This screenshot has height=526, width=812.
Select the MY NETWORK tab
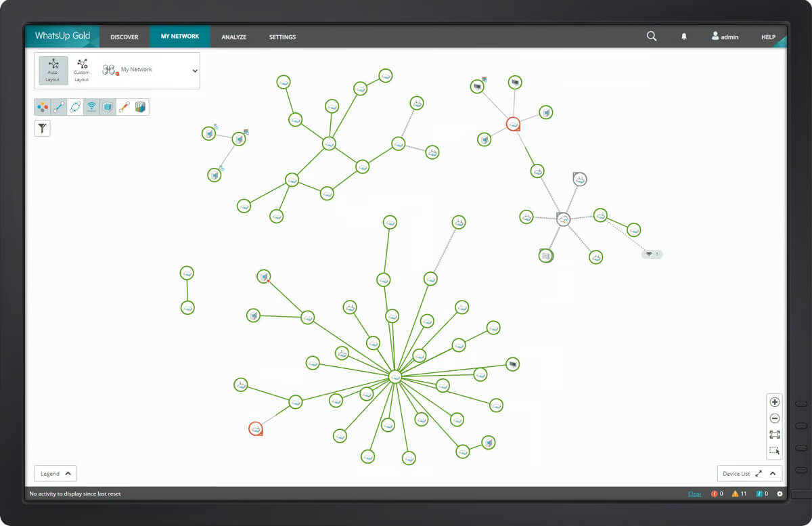(180, 37)
